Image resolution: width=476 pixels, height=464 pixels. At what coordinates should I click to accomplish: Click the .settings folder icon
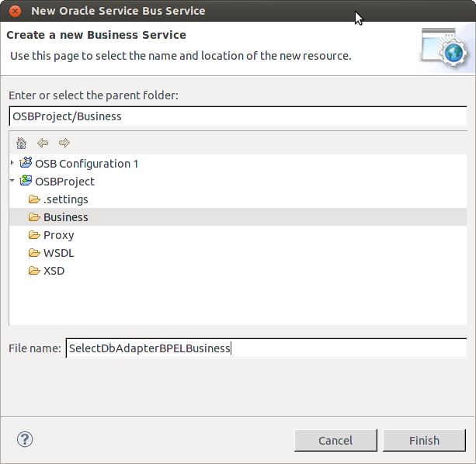34,199
